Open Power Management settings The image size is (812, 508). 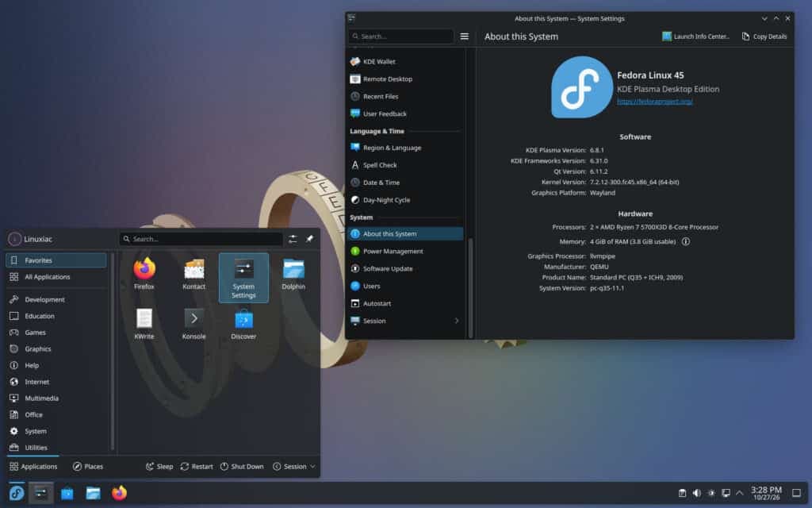(x=405, y=251)
